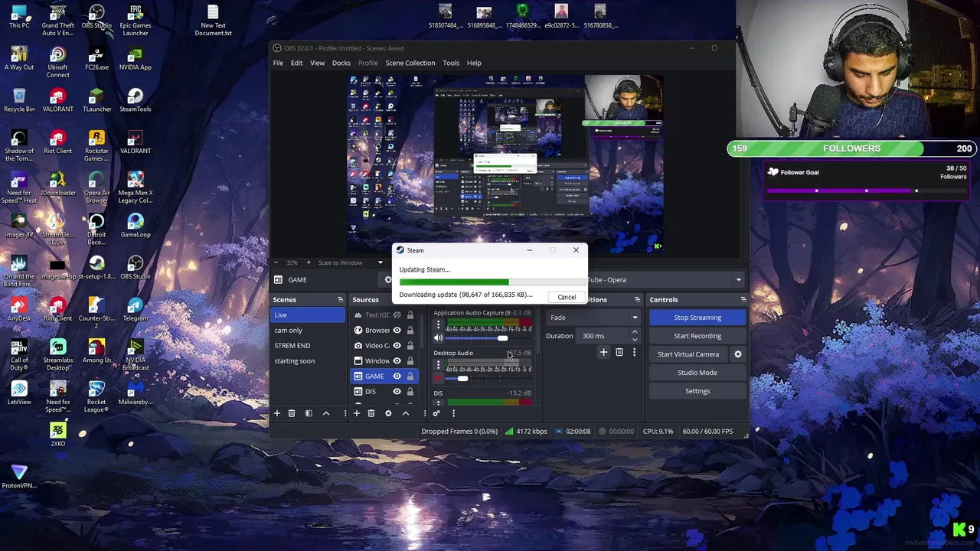Hide the Window Capture source eye icon
Viewport: 980px width, 551px height.
tap(397, 361)
